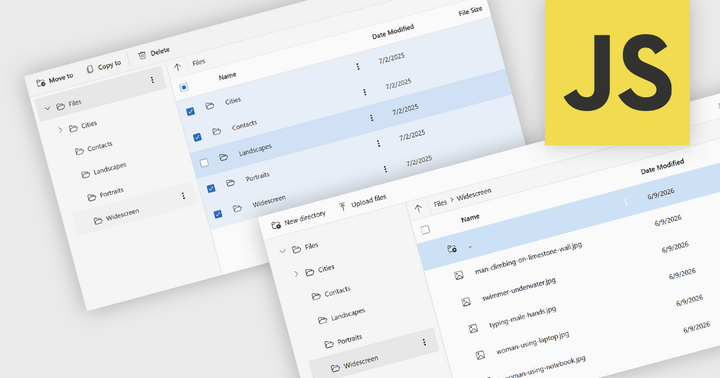Image resolution: width=720 pixels, height=378 pixels.
Task: Open the Contacts row kebab menu in back window
Action: (365, 92)
